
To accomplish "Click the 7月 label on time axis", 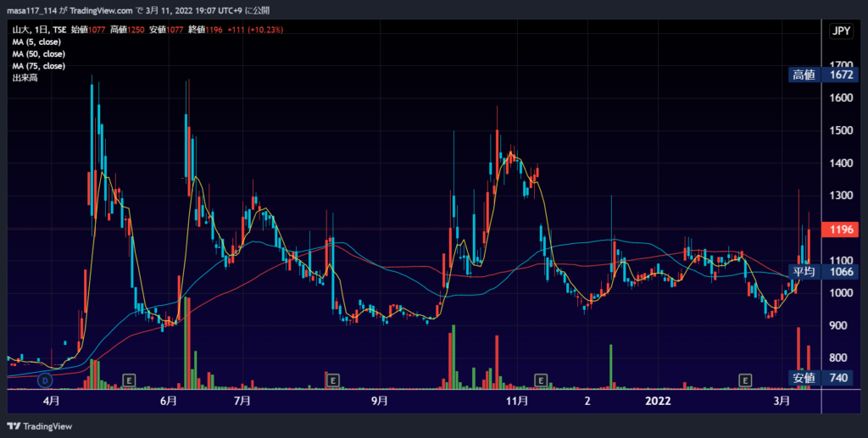I will click(x=242, y=401).
